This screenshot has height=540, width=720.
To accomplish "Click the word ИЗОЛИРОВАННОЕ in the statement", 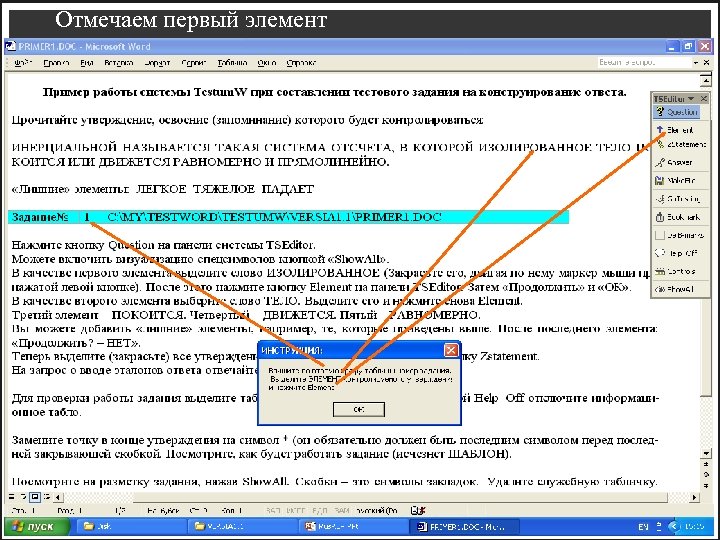I will pyautogui.click(x=535, y=148).
